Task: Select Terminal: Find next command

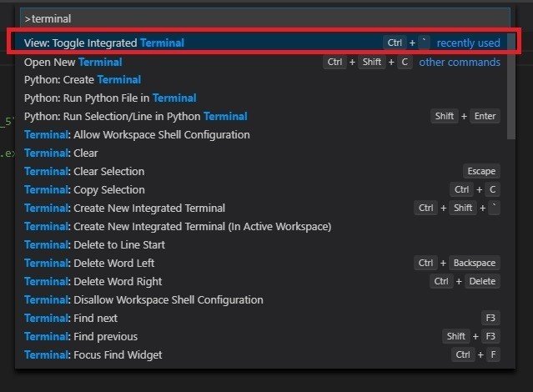Action: tap(71, 319)
